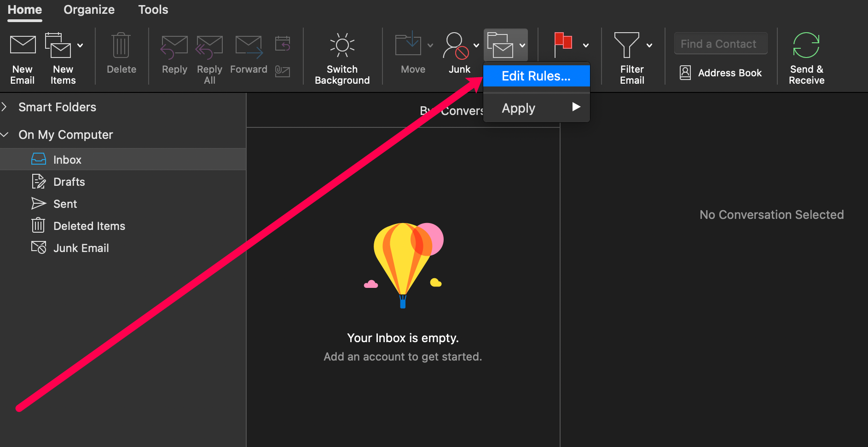Viewport: 868px width, 447px height.
Task: Open the Junk dropdown arrow
Action: click(476, 45)
